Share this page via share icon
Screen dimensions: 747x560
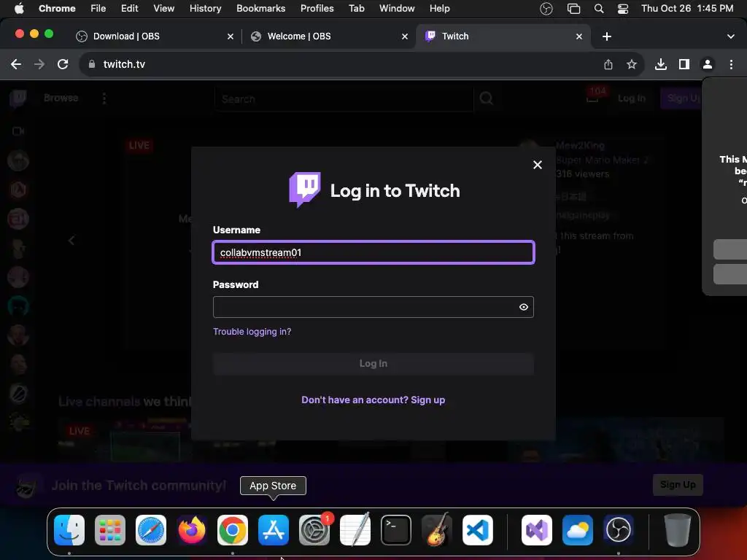pyautogui.click(x=608, y=64)
